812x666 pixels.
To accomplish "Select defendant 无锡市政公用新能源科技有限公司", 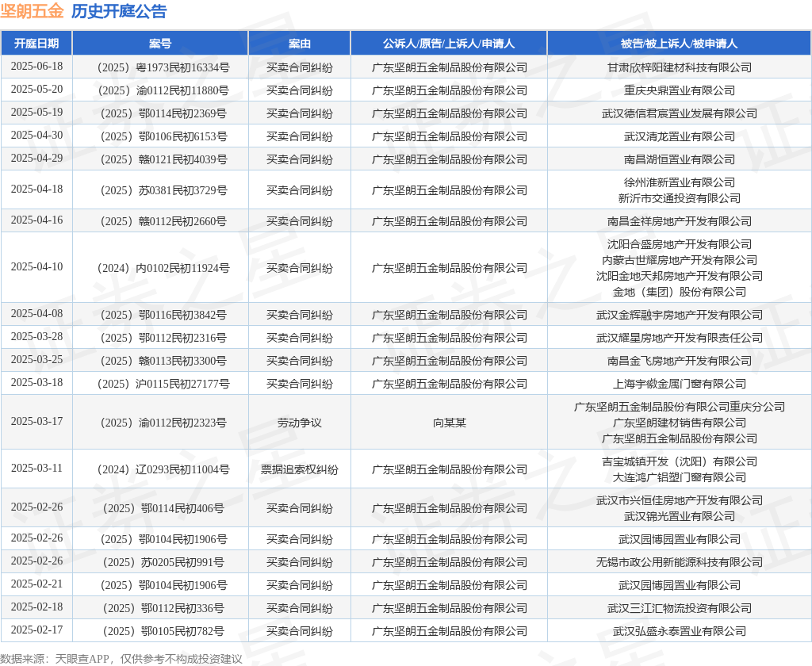I will point(680,562).
